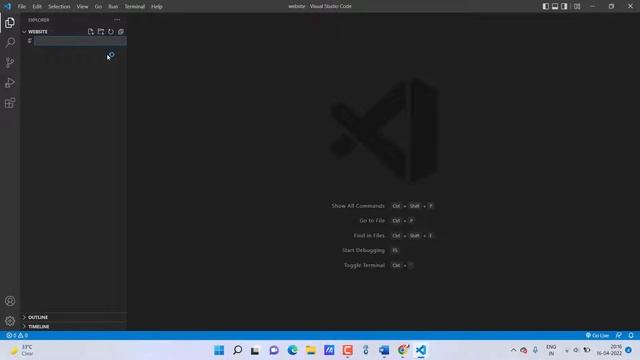Image resolution: width=640 pixels, height=360 pixels.
Task: Click the VS Code logo in title bar
Action: point(7,6)
